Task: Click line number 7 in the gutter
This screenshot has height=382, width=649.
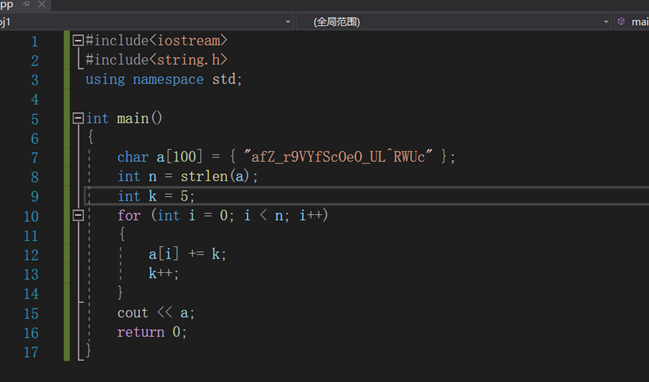Action: pos(35,158)
